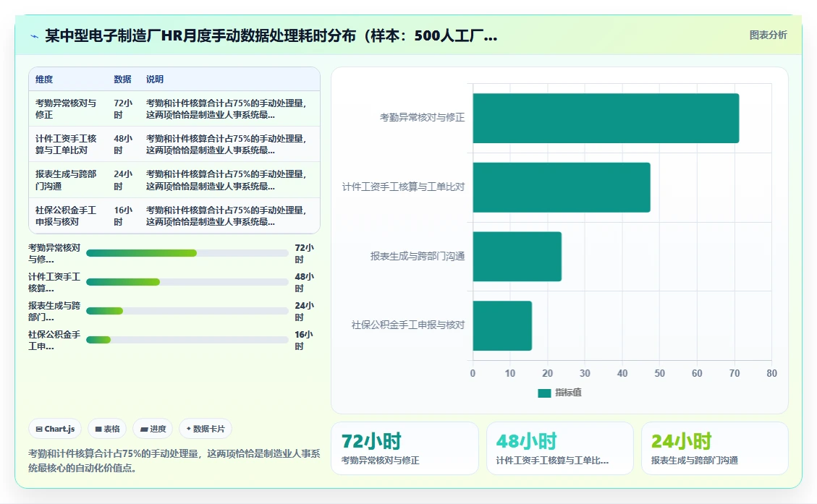Viewport: 817px width, 504px height.
Task: Click the 社保公积金手工申报与核对 axis label in chart
Action: tap(408, 325)
